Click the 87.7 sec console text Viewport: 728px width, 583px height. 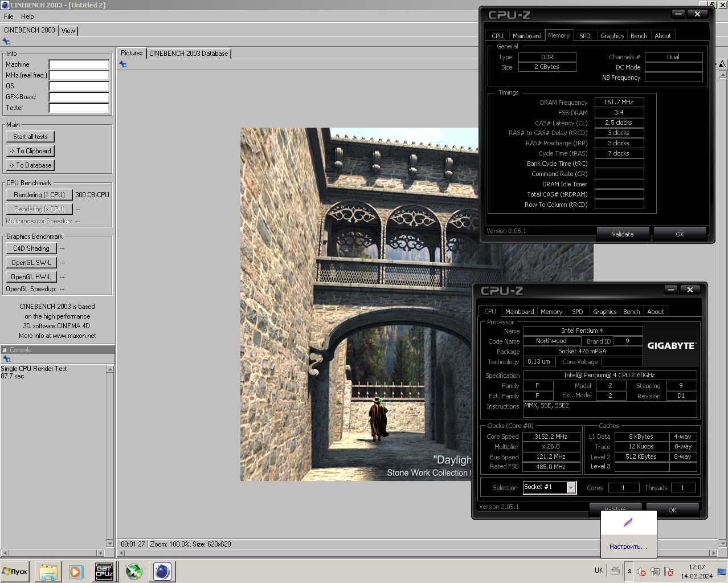pos(13,376)
